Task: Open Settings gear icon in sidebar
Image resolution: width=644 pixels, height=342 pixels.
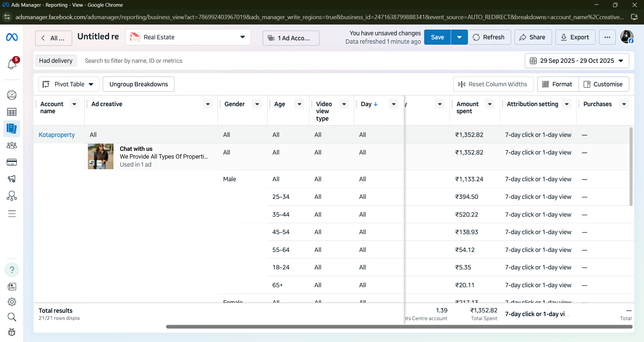Action: [12, 302]
